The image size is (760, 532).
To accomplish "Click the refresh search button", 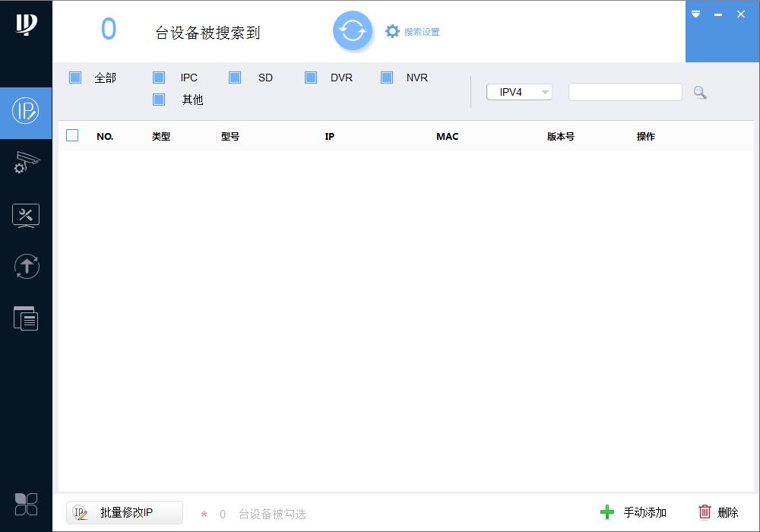I will click(x=353, y=30).
